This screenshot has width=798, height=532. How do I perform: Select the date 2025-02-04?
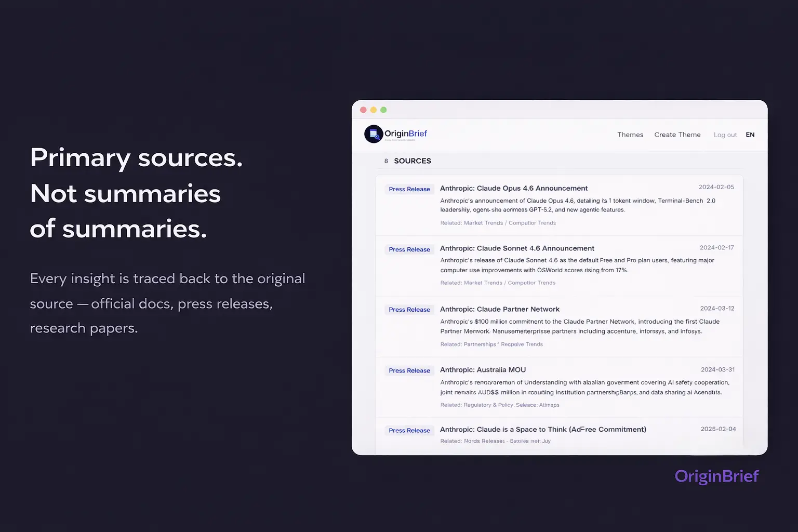(x=718, y=429)
